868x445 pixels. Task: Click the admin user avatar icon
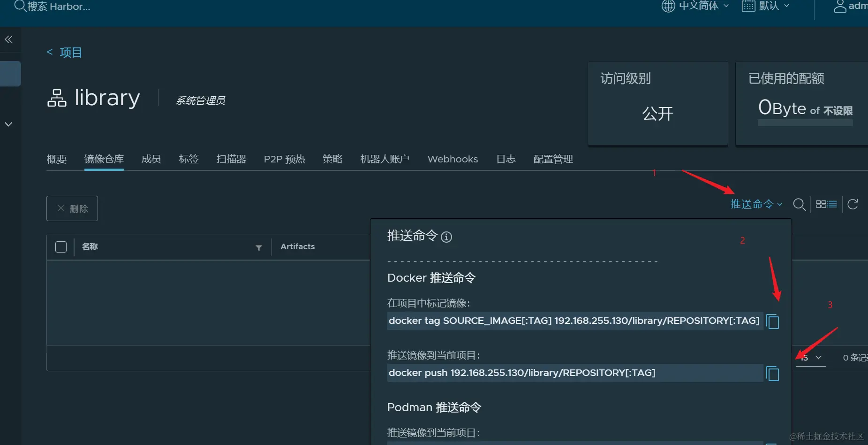pyautogui.click(x=840, y=6)
